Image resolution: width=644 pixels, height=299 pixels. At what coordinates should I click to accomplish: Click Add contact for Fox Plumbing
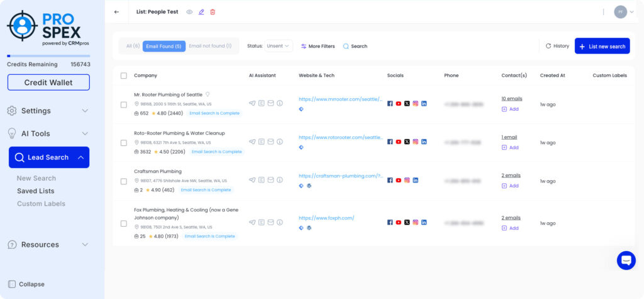(x=510, y=228)
